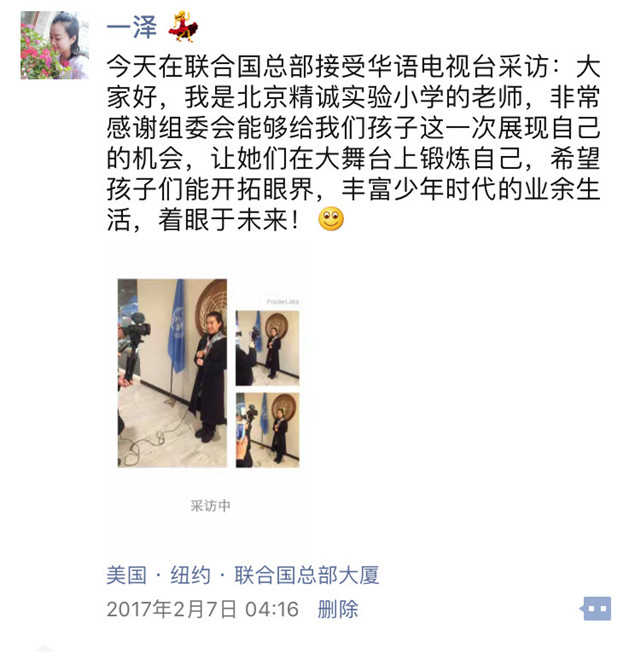The image size is (640, 652).
Task: Click the PosterLabs watermark on the collage
Action: (282, 301)
